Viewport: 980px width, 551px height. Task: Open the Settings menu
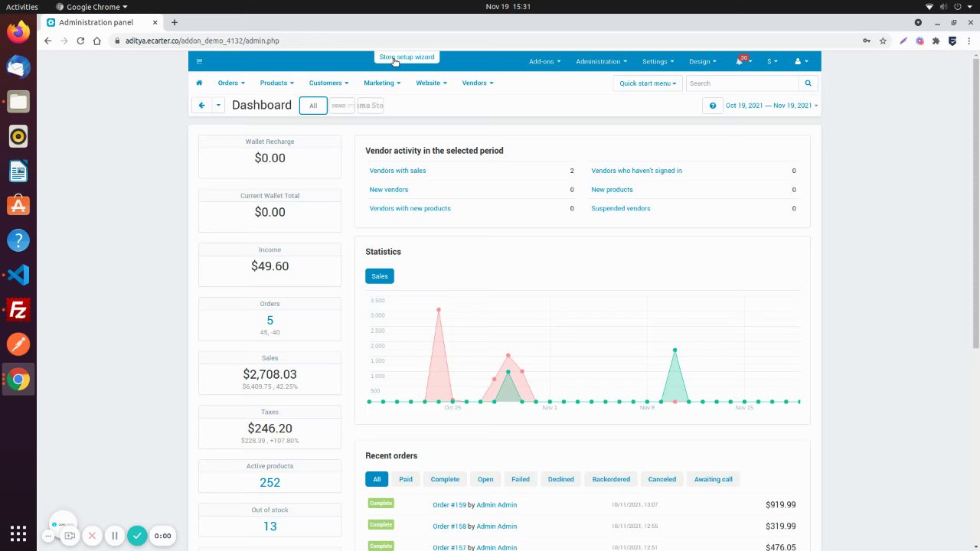click(x=658, y=61)
